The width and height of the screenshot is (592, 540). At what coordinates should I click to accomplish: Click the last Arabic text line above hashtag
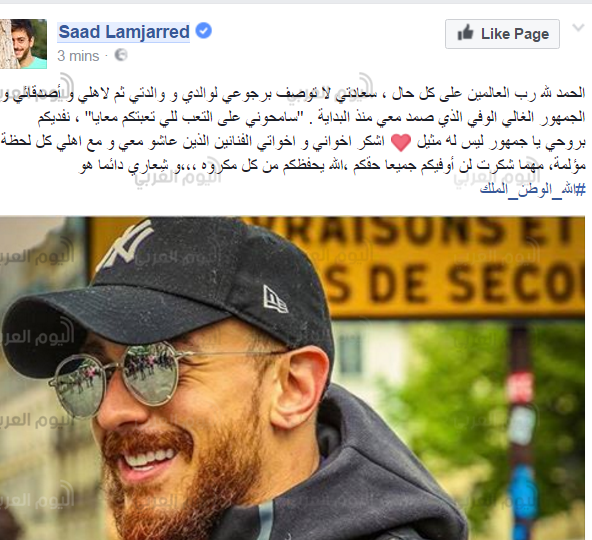(332, 166)
